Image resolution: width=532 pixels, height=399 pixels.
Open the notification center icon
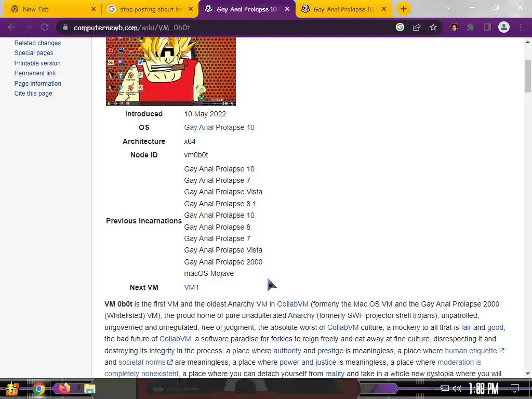[515, 389]
